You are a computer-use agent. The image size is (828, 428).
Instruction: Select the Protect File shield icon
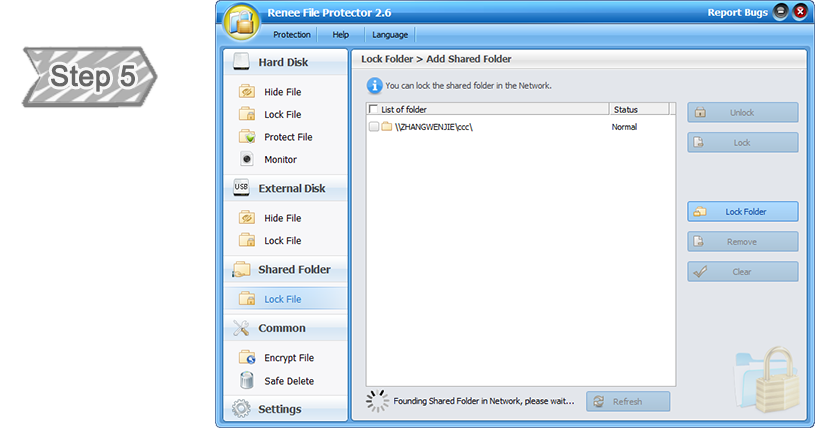pos(246,137)
